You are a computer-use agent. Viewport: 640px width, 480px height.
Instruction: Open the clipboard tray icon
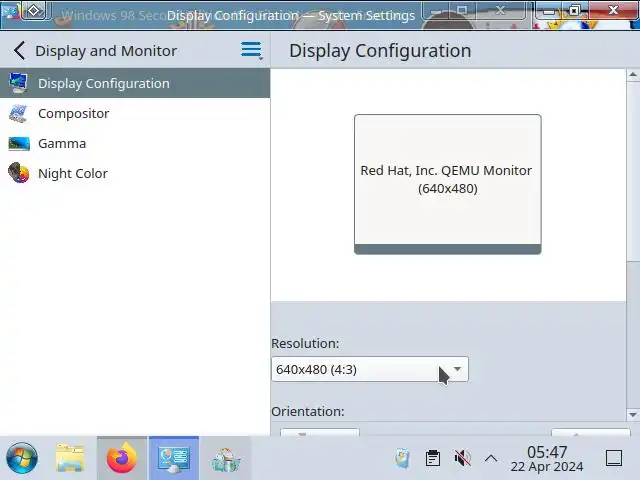tap(433, 458)
